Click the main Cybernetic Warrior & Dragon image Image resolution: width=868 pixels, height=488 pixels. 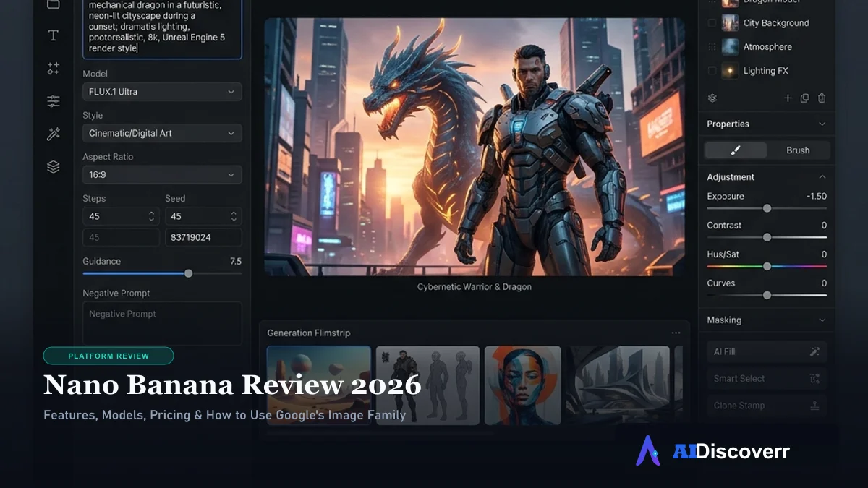(x=475, y=147)
